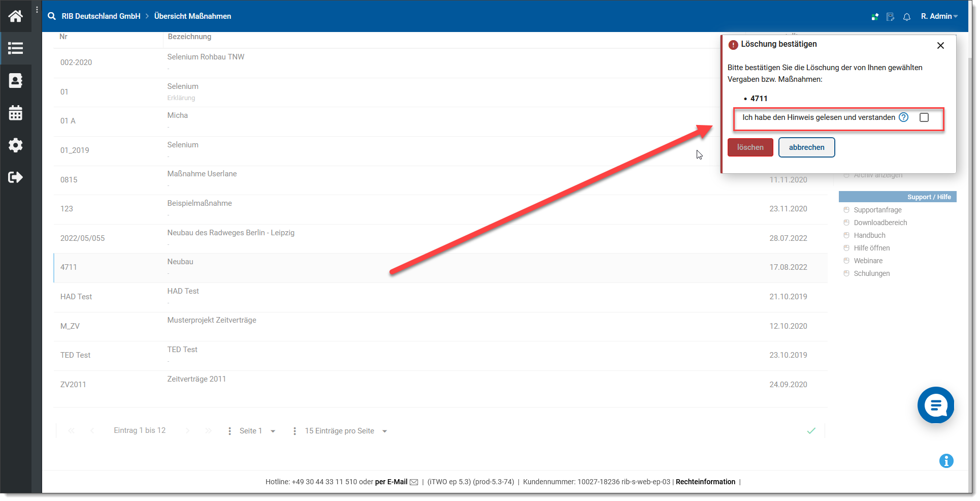Open the Seite 1 page dropdown
Viewport: 980px width, 501px height.
pyautogui.click(x=257, y=431)
